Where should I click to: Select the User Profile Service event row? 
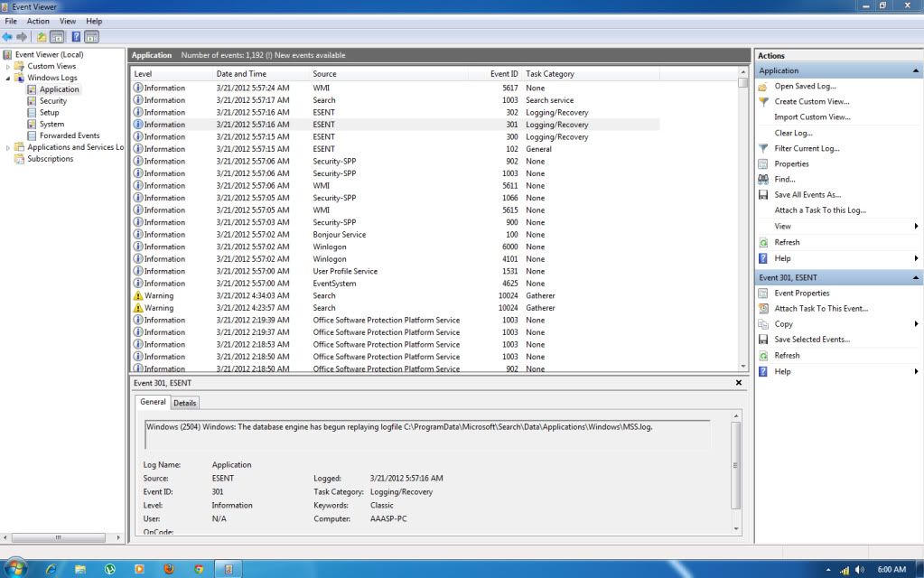[395, 271]
